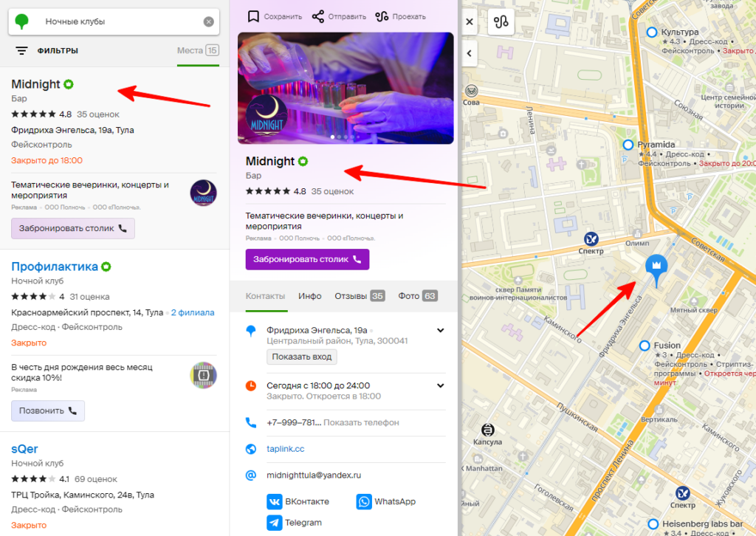Click the Культура club marker
Image resolution: width=756 pixels, height=536 pixels.
pyautogui.click(x=652, y=32)
